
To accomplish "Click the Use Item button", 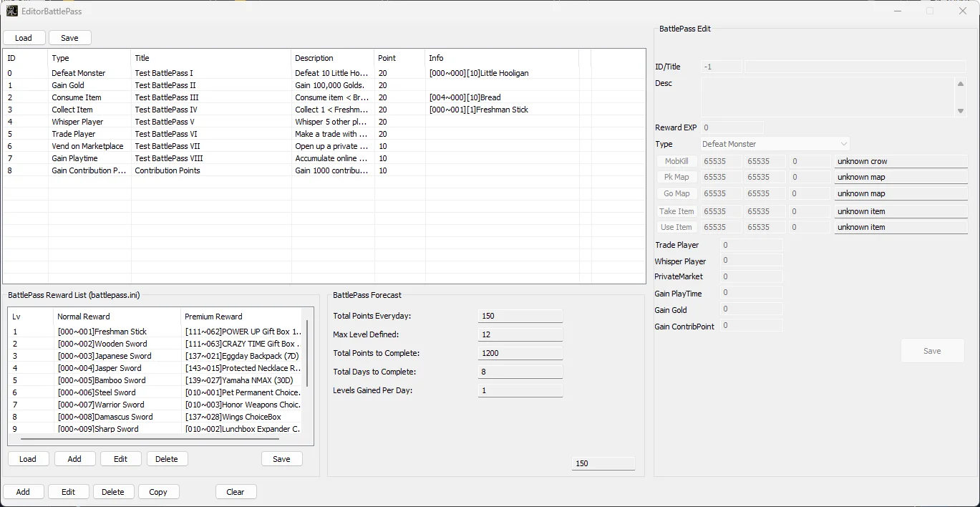I will coord(676,227).
